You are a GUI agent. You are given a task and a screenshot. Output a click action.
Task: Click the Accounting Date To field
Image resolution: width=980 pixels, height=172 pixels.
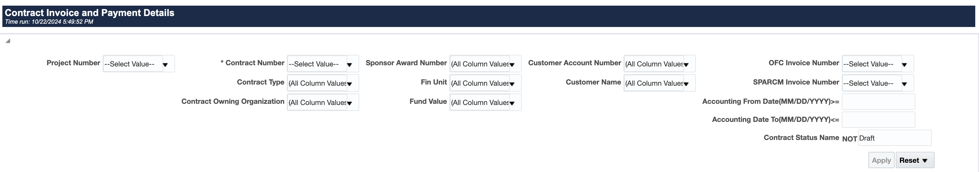coord(878,120)
